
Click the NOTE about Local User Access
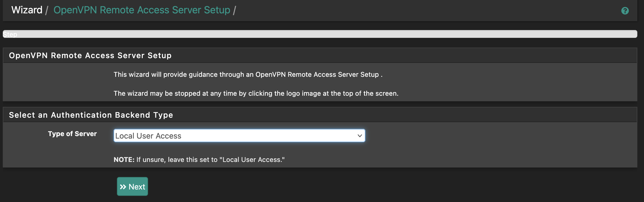point(199,160)
